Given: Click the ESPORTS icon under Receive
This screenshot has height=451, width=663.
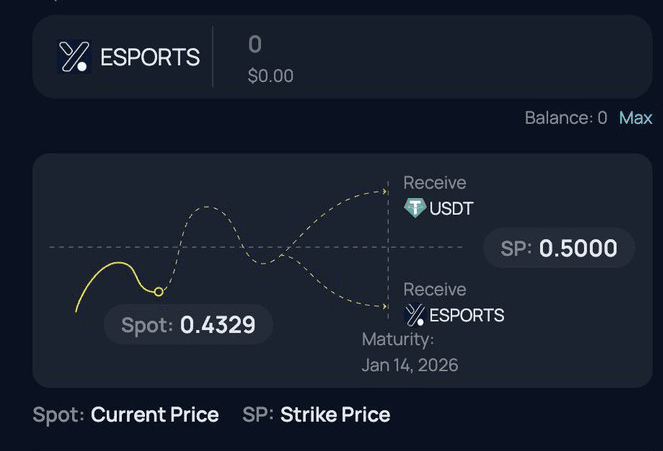Looking at the screenshot, I should pos(415,316).
